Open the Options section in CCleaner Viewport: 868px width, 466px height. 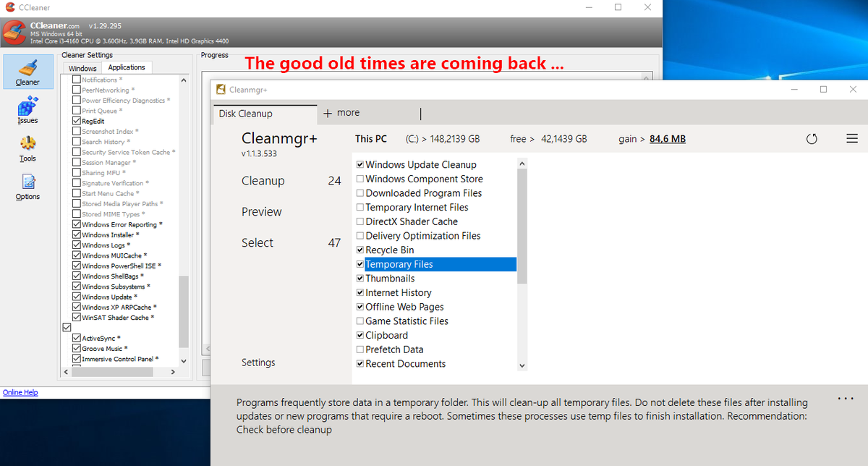pyautogui.click(x=27, y=187)
